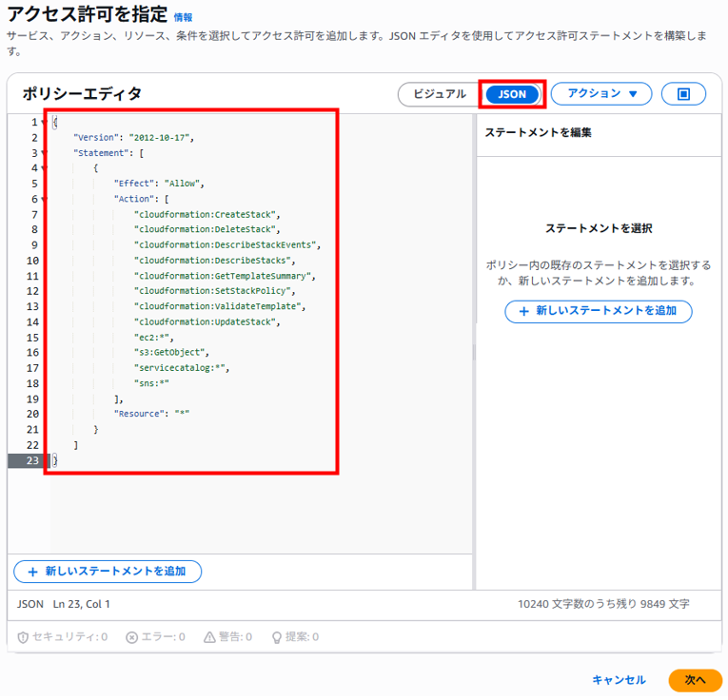
Task: Collapse the Action fold arrow on line 6
Action: pos(44,200)
